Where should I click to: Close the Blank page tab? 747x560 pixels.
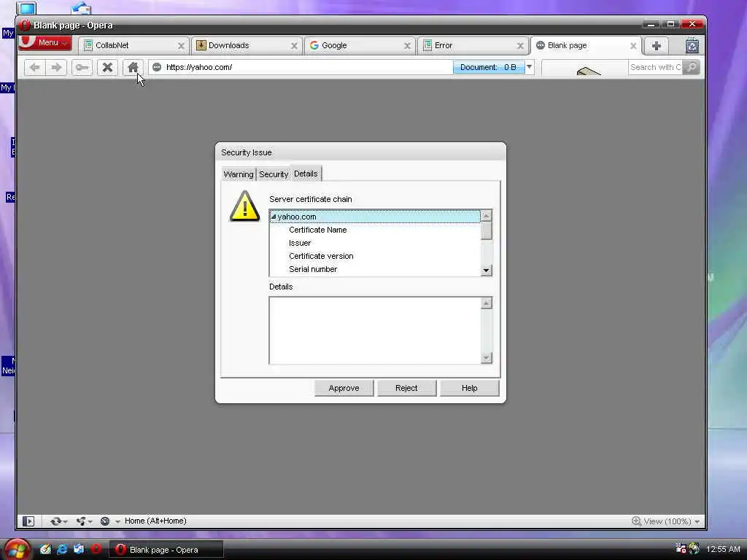tap(633, 46)
